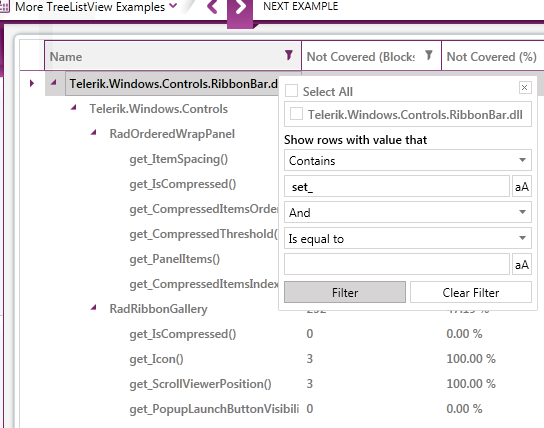Open the And logical operator dropdown
This screenshot has width=544, height=428.
pos(408,212)
